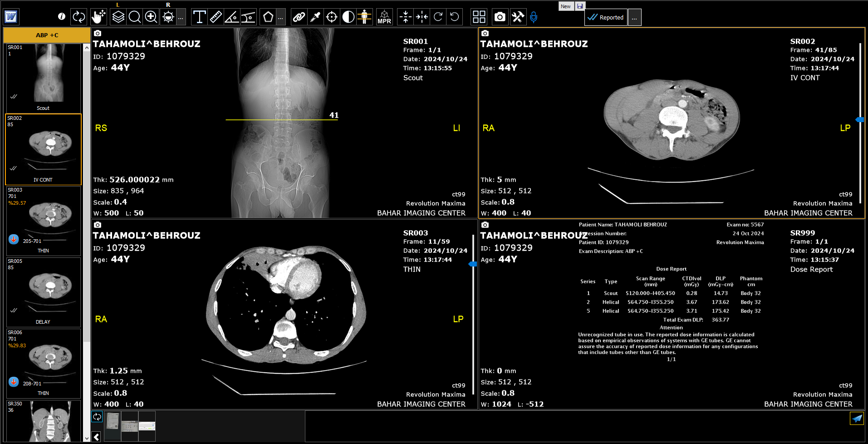Select the SR005 DELAY series thumbnail

(43, 292)
